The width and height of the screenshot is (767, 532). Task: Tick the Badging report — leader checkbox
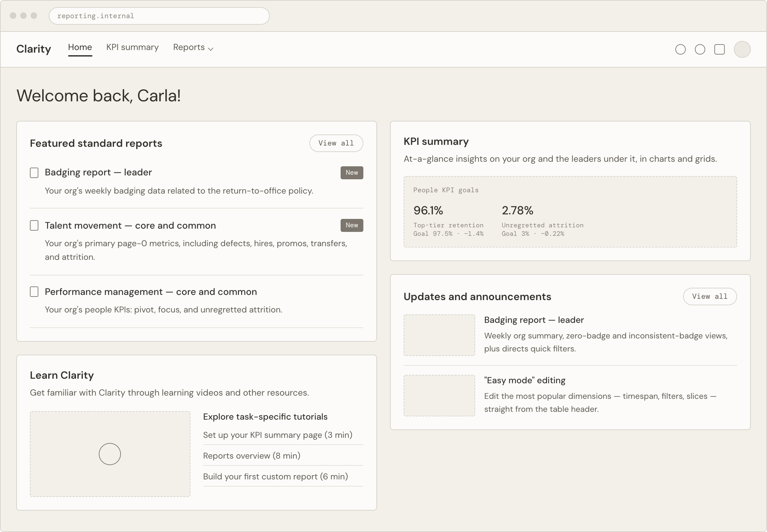34,173
